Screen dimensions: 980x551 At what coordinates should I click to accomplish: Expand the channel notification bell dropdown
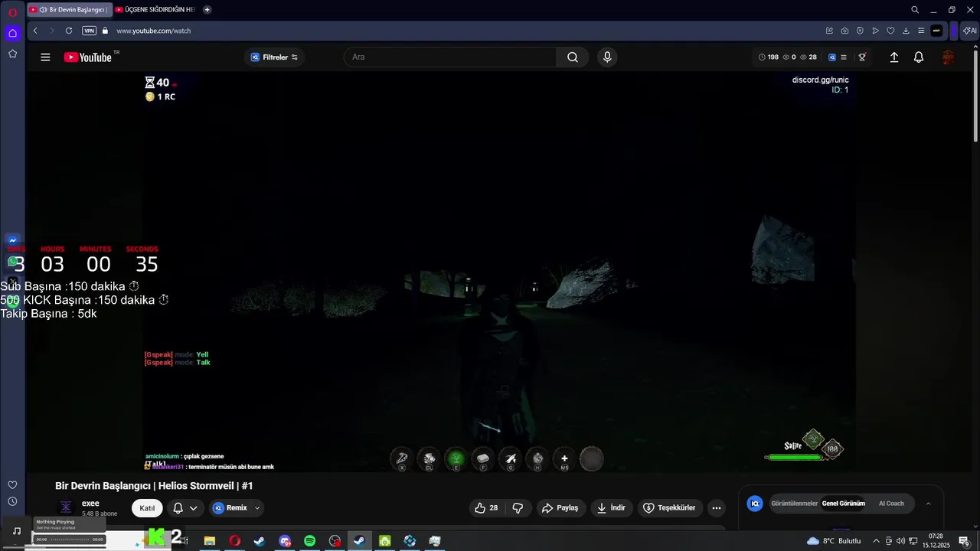(185, 508)
